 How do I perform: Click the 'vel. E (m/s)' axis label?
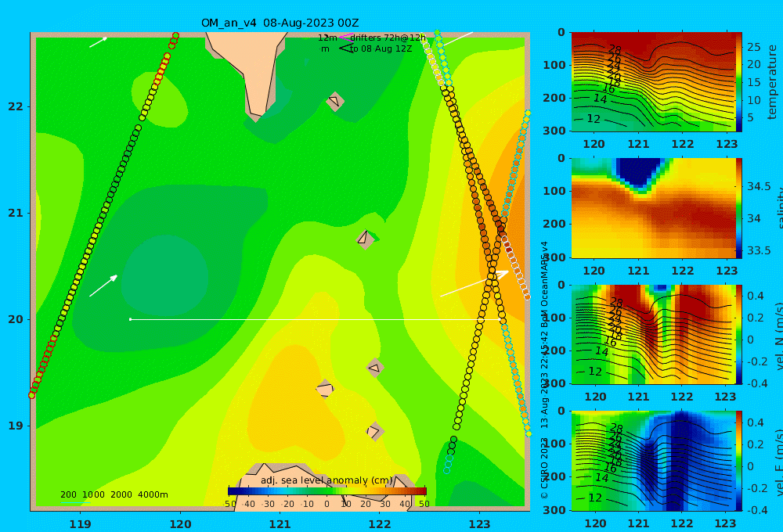[x=779, y=462]
